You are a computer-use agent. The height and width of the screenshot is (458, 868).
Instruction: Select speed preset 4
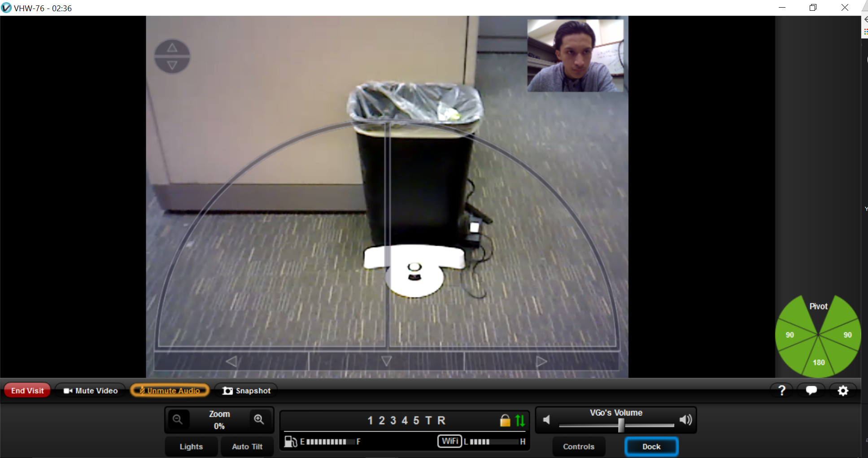pos(405,421)
